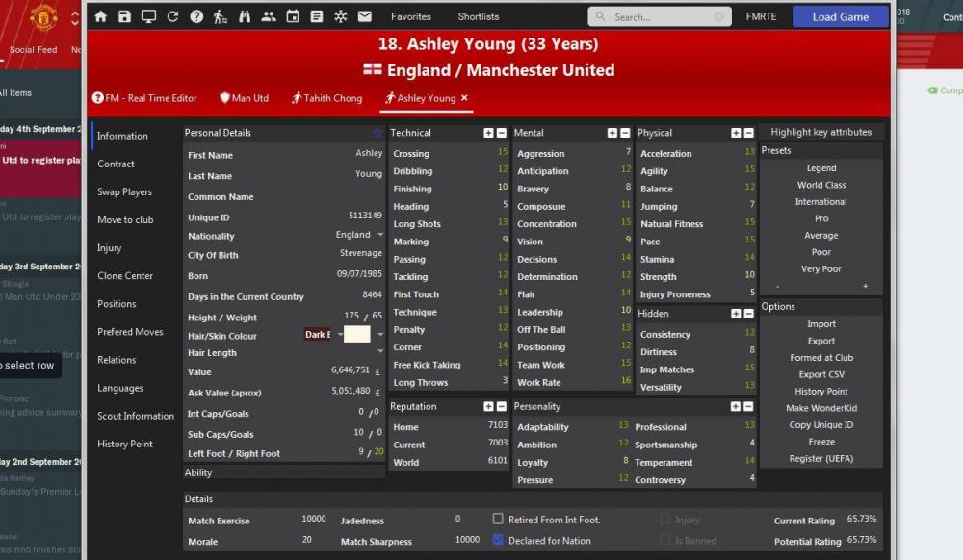Image resolution: width=963 pixels, height=560 pixels.
Task: Click Highlight key attributes button
Action: [821, 132]
